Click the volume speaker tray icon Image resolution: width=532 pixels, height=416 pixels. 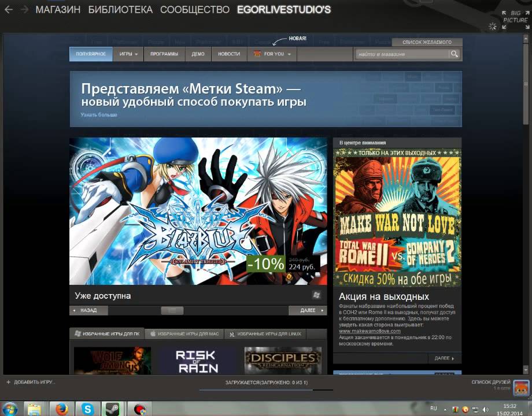(486, 410)
